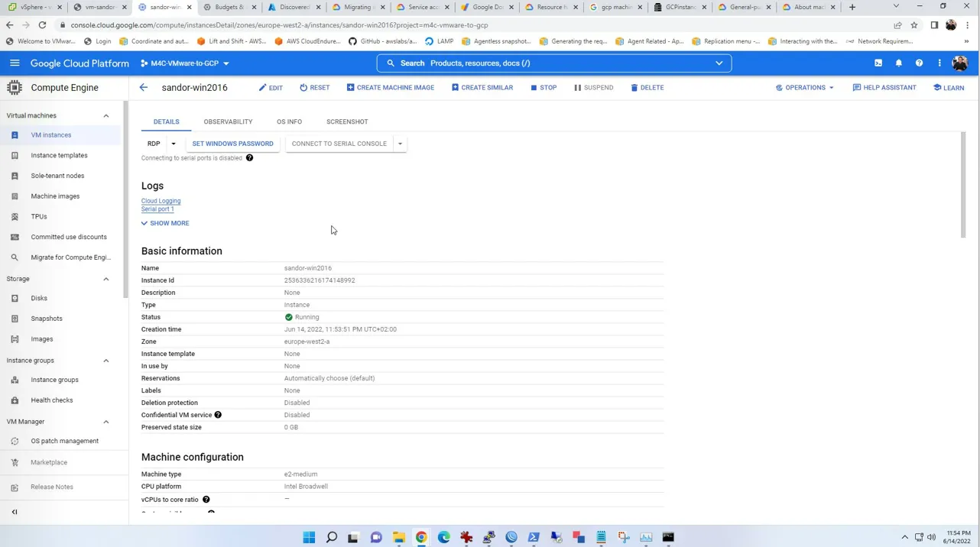
Task: Click the EDIT pencil button
Action: (x=271, y=88)
